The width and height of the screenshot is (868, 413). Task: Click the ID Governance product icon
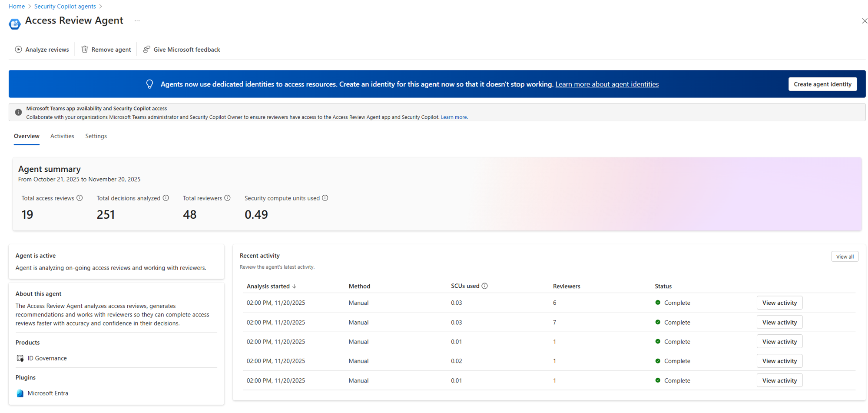coord(20,358)
